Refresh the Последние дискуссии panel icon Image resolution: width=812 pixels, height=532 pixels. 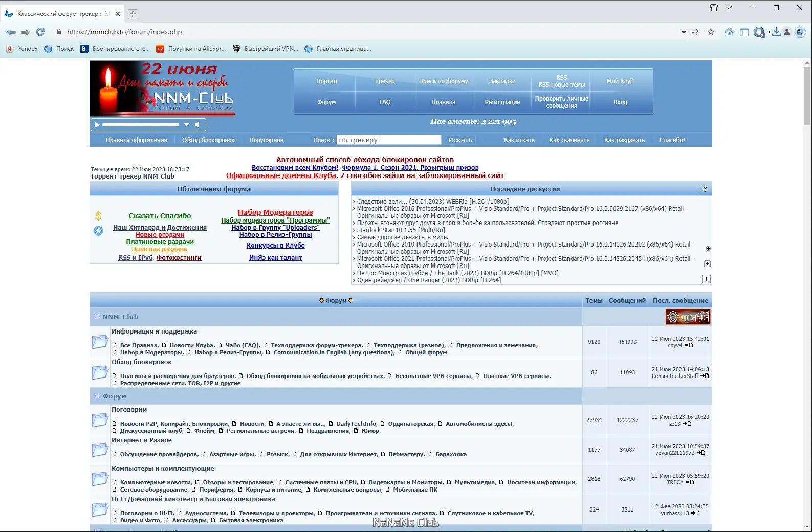tap(706, 189)
